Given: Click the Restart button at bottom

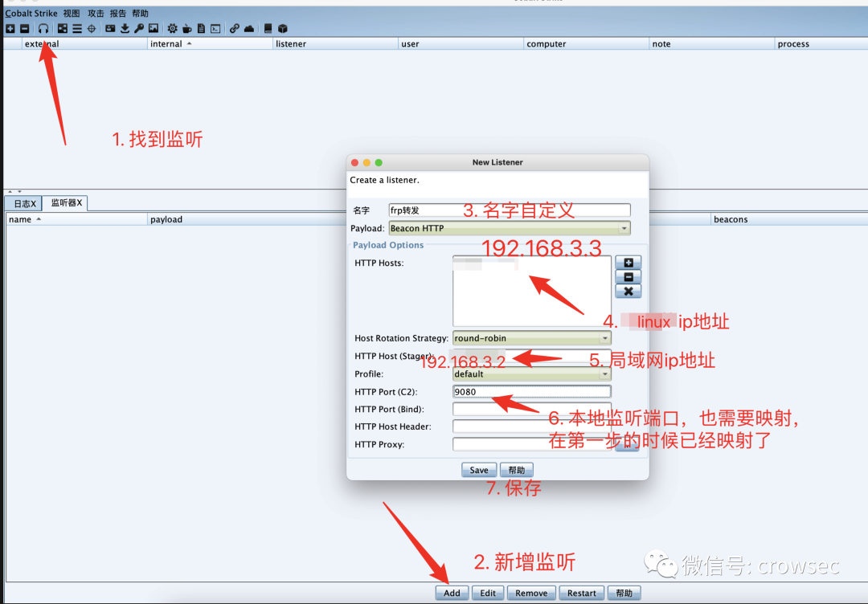Looking at the screenshot, I should point(581,593).
